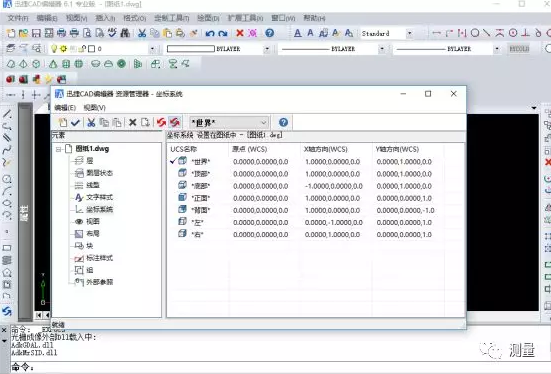This screenshot has height=374, width=551.
Task: Select 标注样式 in the elements tree
Action: click(x=99, y=258)
